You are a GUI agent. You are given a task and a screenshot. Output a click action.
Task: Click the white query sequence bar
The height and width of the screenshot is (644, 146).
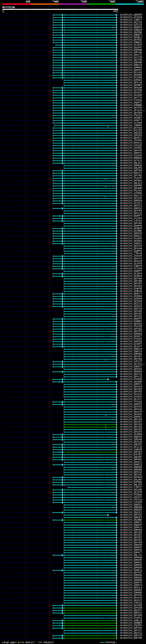tap(60, 9)
